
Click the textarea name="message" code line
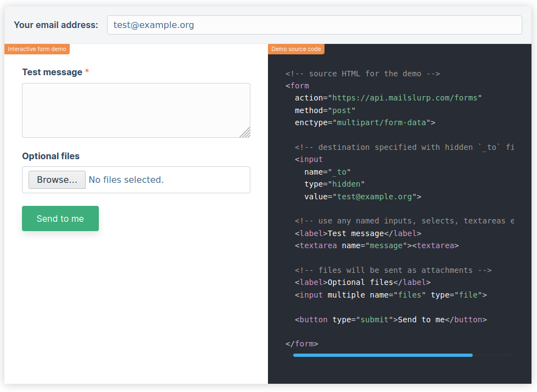(x=376, y=245)
